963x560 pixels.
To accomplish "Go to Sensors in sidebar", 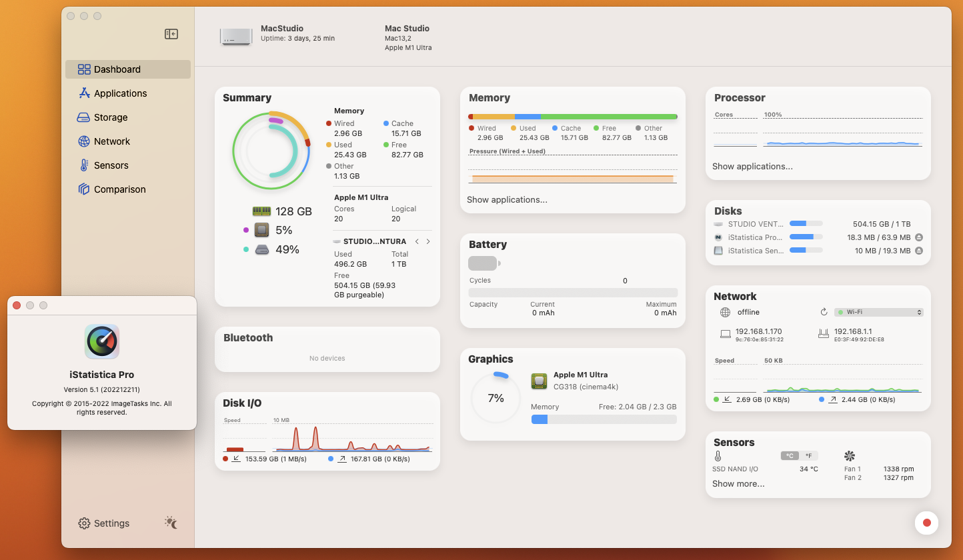I will coord(111,165).
